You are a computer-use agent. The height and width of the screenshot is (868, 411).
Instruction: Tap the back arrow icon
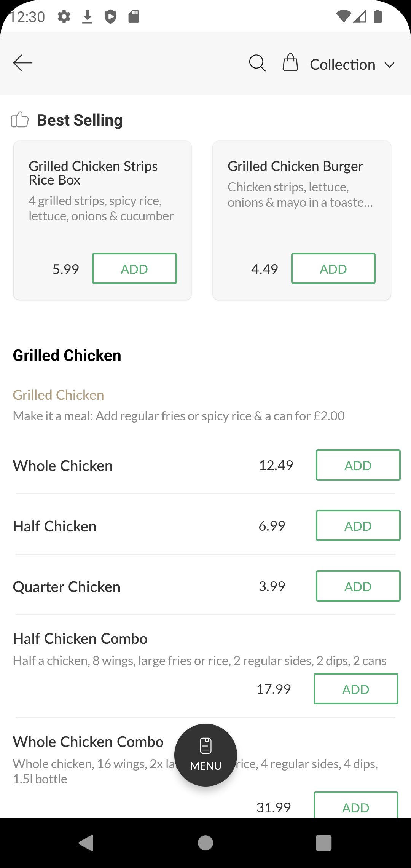[x=23, y=63]
